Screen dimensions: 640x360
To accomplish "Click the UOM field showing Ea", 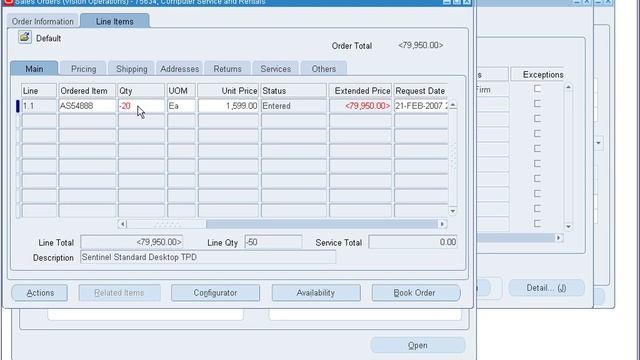I will 181,106.
